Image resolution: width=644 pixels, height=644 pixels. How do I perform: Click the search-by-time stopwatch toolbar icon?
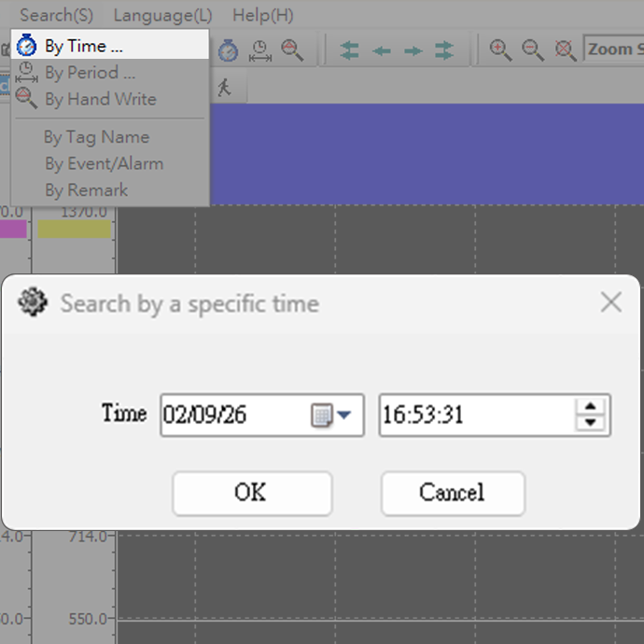[x=229, y=50]
